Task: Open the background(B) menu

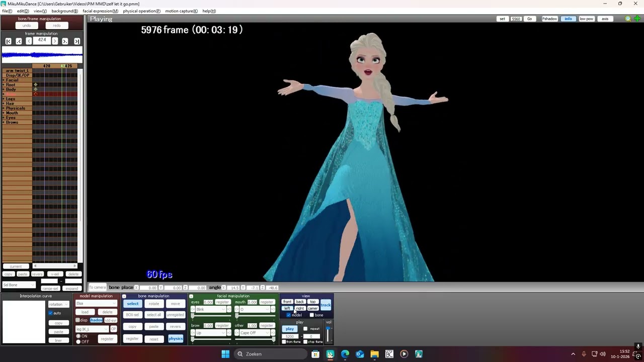Action: (x=64, y=11)
